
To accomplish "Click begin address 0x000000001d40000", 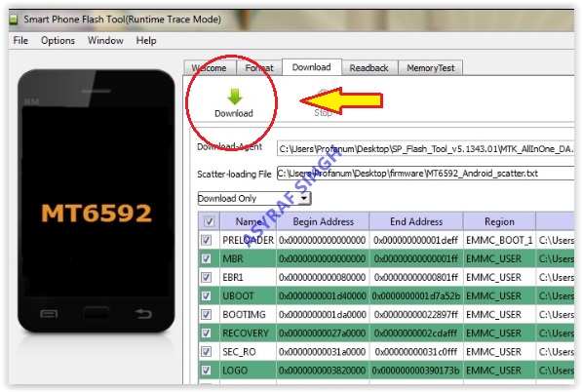I will (323, 295).
